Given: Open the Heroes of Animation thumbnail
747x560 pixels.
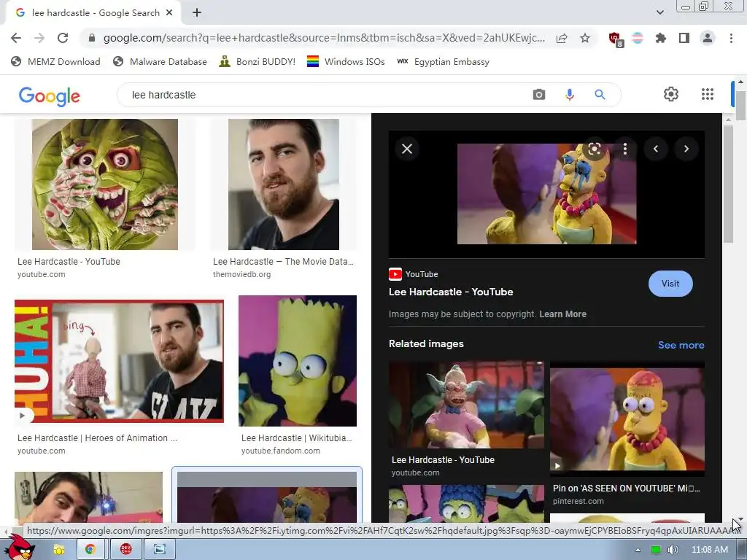Looking at the screenshot, I should point(119,362).
